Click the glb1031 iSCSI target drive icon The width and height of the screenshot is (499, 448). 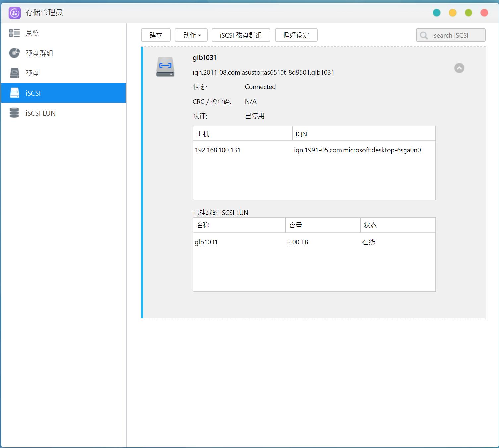[x=165, y=67]
